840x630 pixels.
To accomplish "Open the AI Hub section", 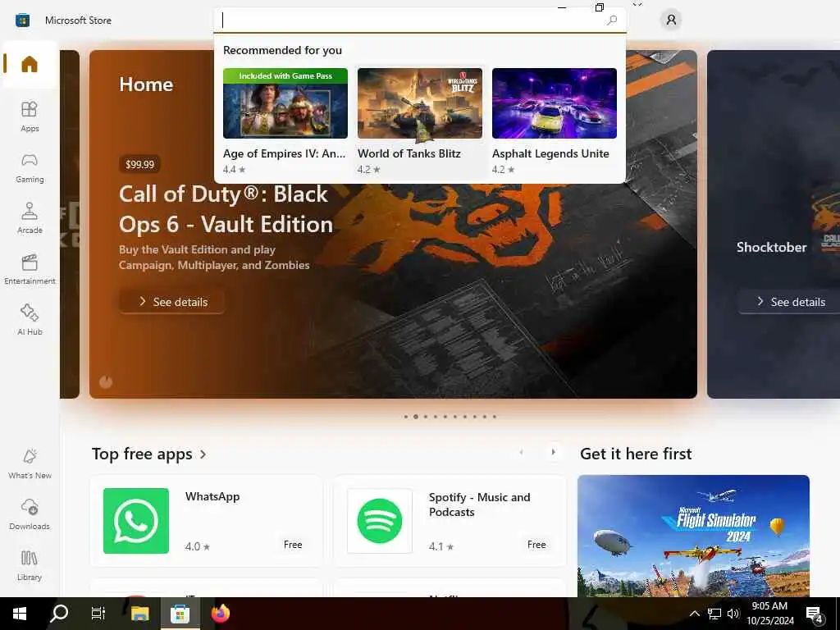I will pyautogui.click(x=30, y=320).
